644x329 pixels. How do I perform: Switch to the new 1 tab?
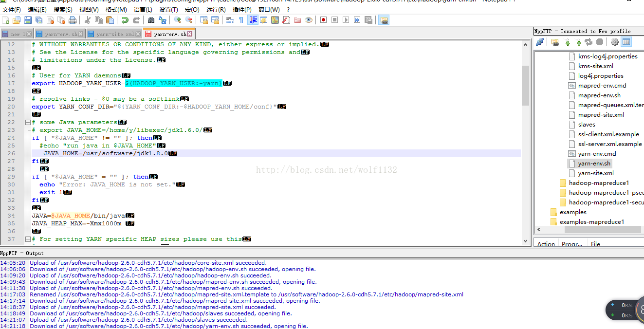18,34
